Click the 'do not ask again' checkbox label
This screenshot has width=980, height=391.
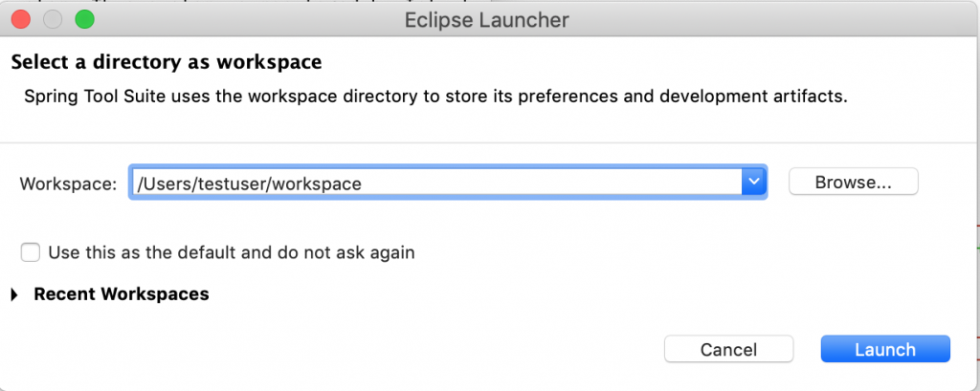point(232,252)
